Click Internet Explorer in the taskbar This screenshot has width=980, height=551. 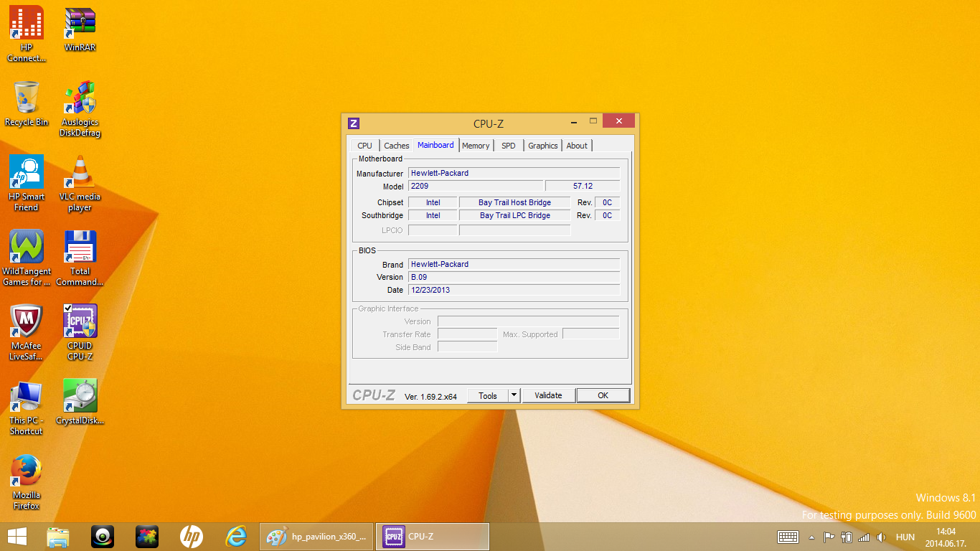coord(236,537)
